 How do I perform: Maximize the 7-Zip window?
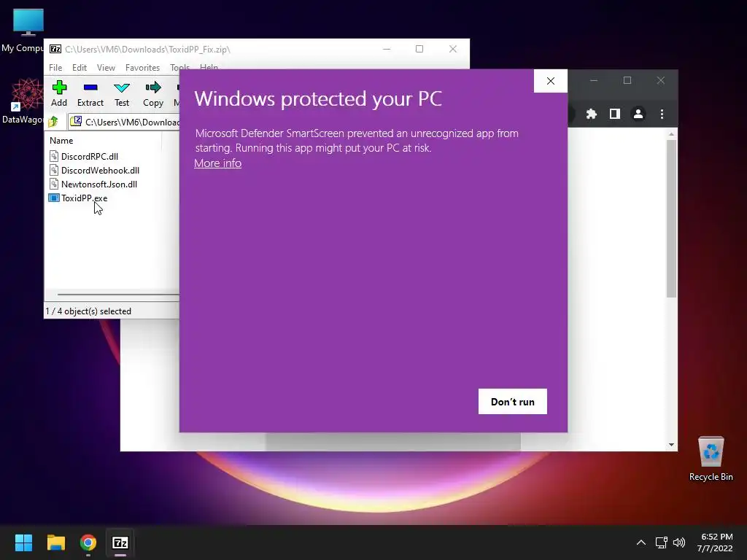[419, 49]
